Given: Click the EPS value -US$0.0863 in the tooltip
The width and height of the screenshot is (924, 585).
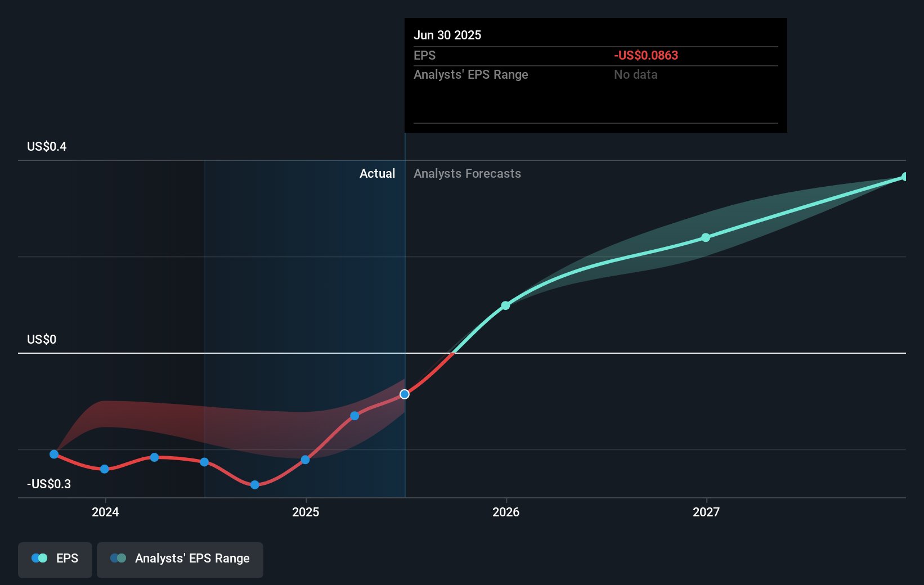Looking at the screenshot, I should 645,55.
